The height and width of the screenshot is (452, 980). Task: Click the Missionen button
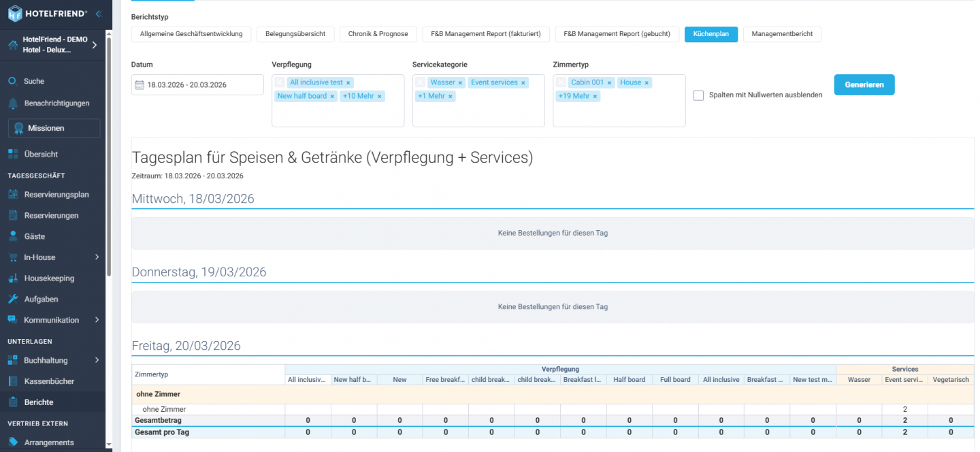54,128
